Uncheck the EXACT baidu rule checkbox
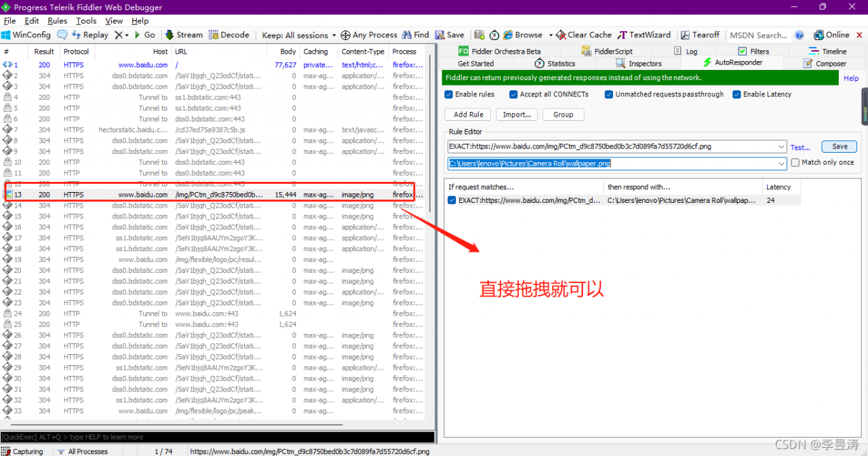 click(452, 200)
